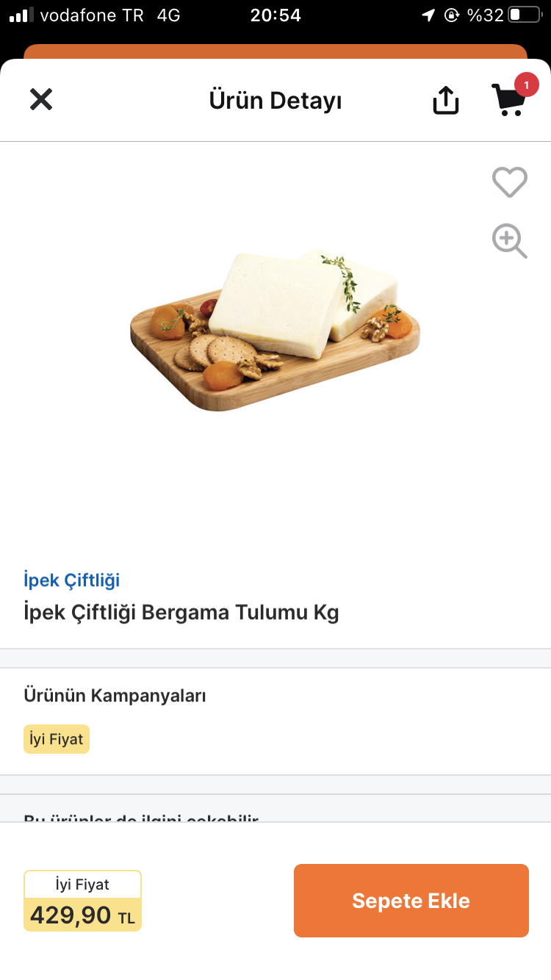Click the Sepete Ekle button

pyautogui.click(x=411, y=901)
